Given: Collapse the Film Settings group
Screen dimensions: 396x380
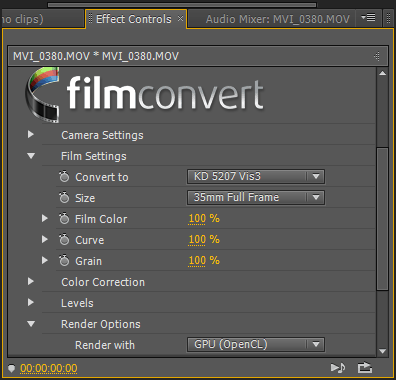Looking at the screenshot, I should coord(31,156).
